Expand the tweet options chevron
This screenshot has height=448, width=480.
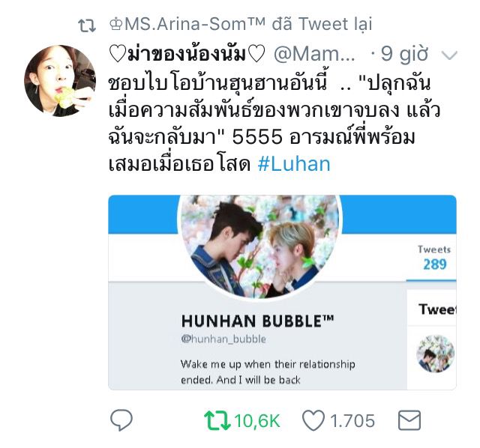pos(449,55)
